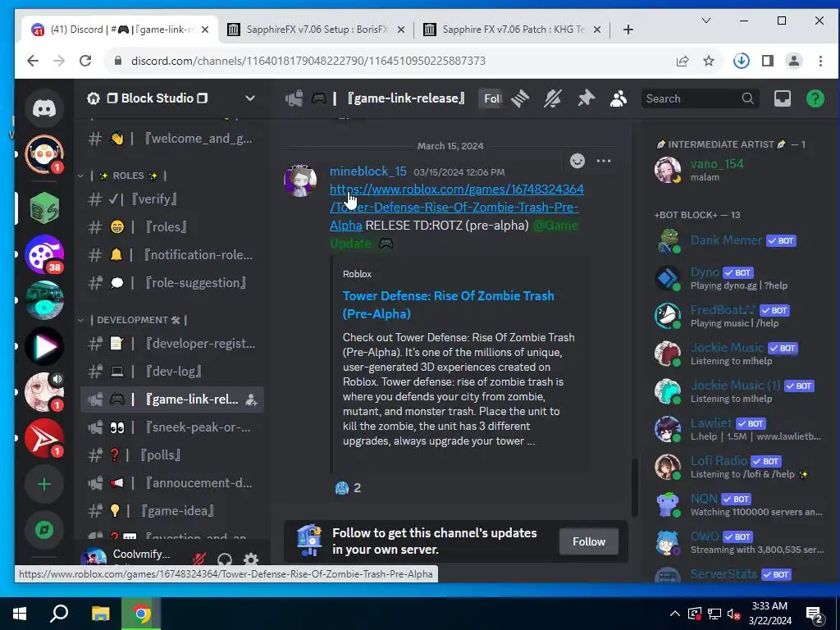Open the dev-log channel
Image resolution: width=840 pixels, height=630 pixels.
coord(172,372)
